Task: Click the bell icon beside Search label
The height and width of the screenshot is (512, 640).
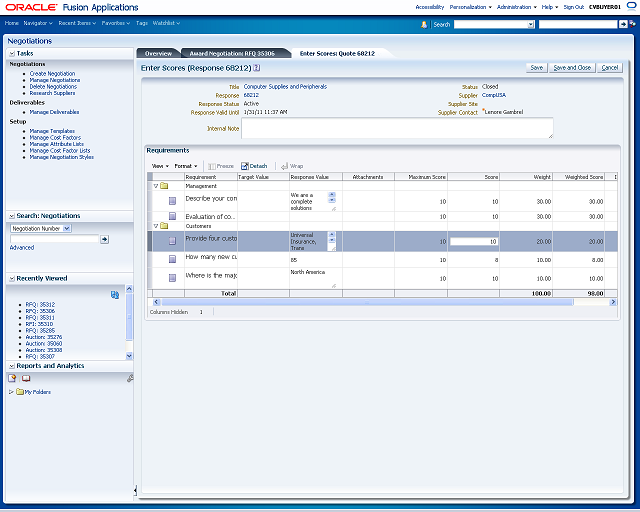Action: pyautogui.click(x=424, y=24)
